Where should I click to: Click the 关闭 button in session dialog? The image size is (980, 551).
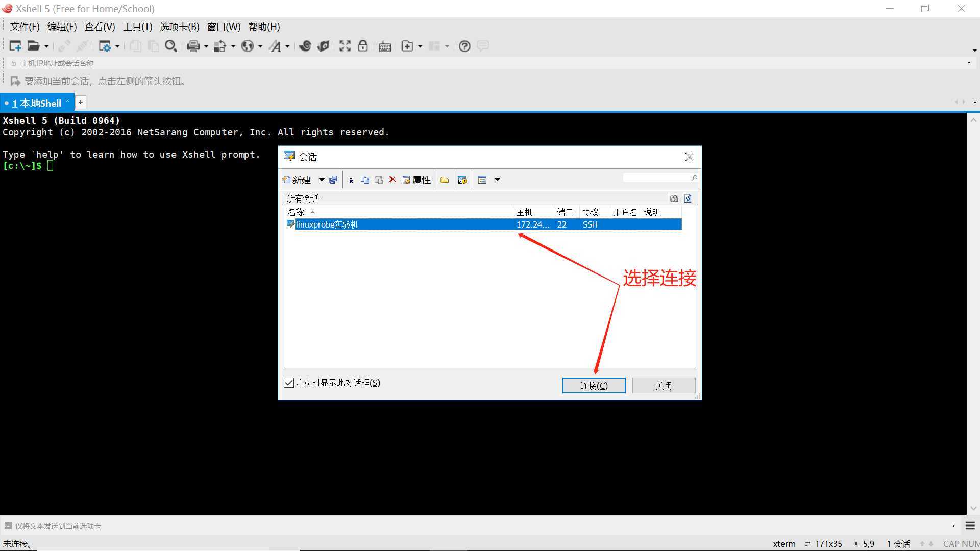coord(664,386)
